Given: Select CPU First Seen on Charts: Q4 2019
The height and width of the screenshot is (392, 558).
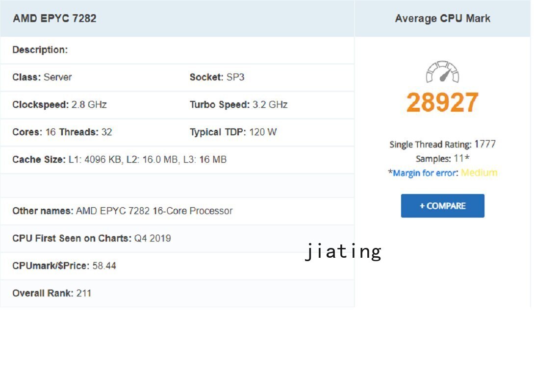Looking at the screenshot, I should pos(92,238).
